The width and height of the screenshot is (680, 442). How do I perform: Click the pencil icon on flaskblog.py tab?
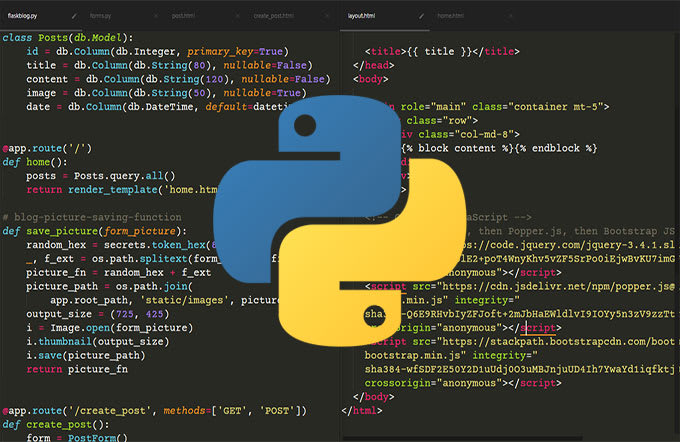(x=74, y=16)
